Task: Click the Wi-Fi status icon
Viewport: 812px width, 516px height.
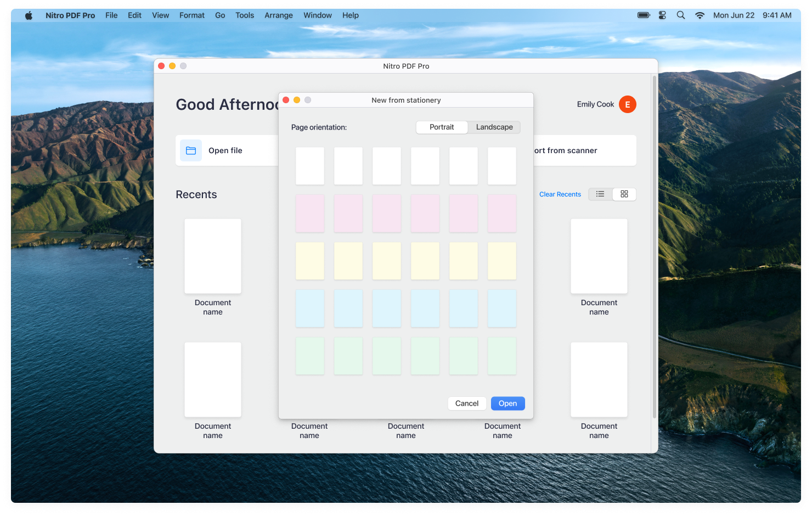Action: coord(700,15)
